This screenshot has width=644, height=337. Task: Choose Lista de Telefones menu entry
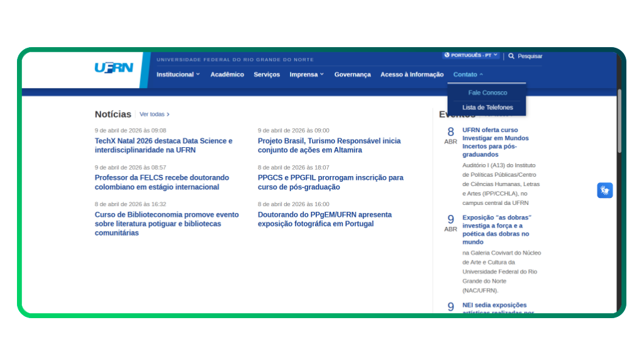click(x=487, y=108)
